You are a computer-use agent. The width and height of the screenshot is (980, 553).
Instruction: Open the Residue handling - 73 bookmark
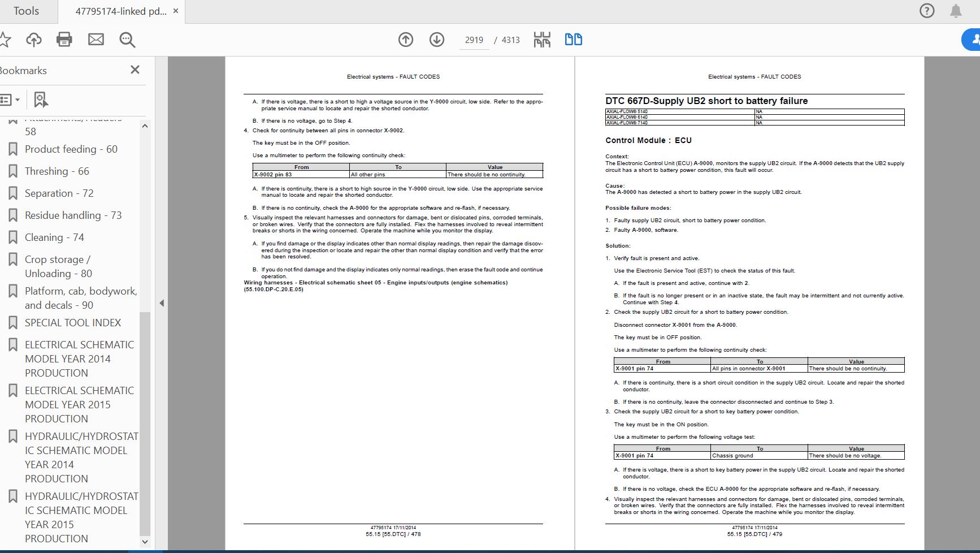(x=73, y=215)
